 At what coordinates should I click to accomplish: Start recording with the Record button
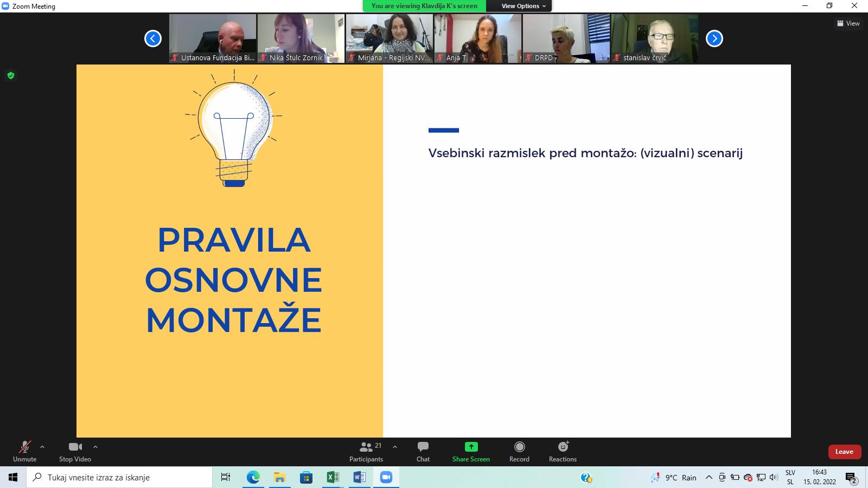pyautogui.click(x=519, y=451)
